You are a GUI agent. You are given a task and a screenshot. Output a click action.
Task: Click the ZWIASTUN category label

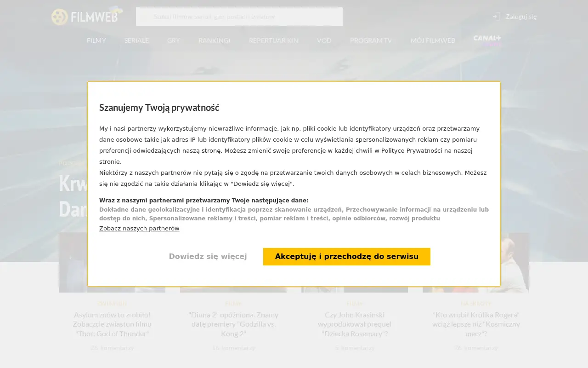coord(112,304)
